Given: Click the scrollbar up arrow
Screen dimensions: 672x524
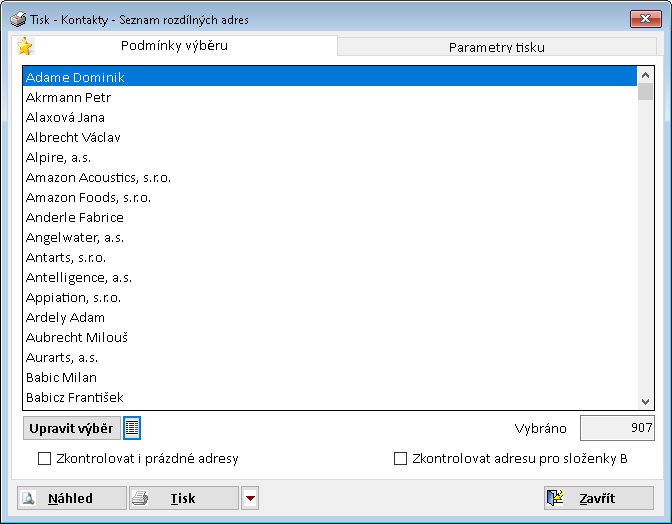Looking at the screenshot, I should point(646,75).
